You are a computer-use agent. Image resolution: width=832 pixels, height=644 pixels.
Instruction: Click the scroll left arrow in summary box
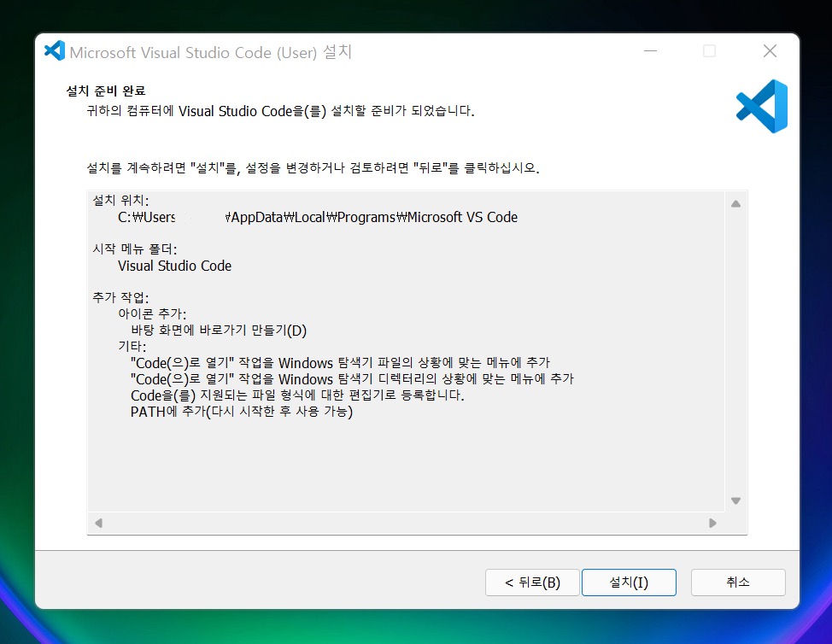(99, 523)
